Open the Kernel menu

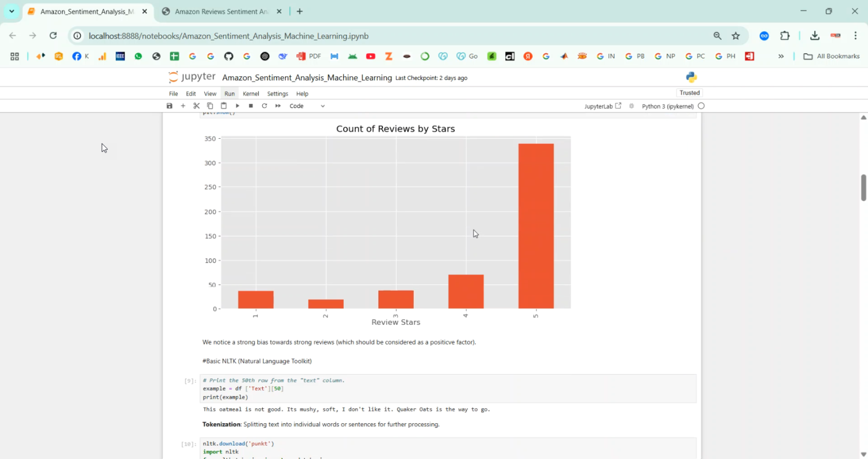point(251,94)
